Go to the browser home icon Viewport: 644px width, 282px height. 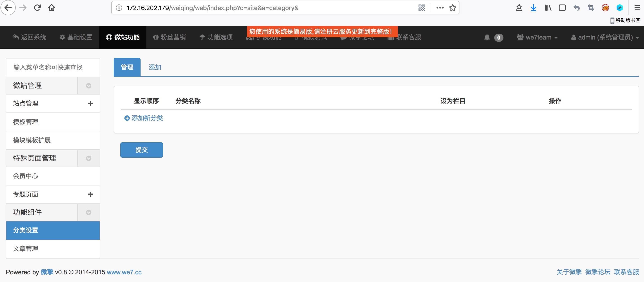tap(52, 8)
